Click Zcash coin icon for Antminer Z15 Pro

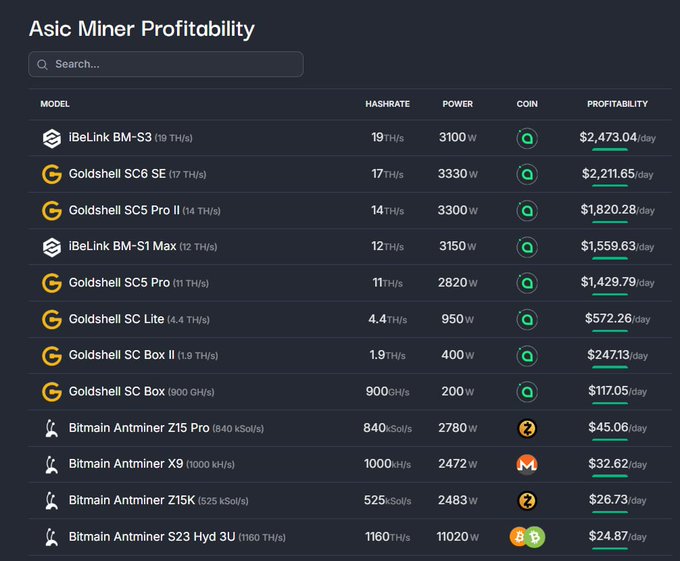pyautogui.click(x=527, y=428)
